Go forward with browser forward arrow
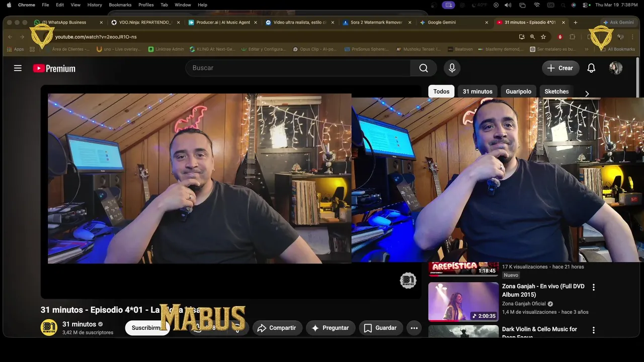The width and height of the screenshot is (644, 362). [x=22, y=37]
